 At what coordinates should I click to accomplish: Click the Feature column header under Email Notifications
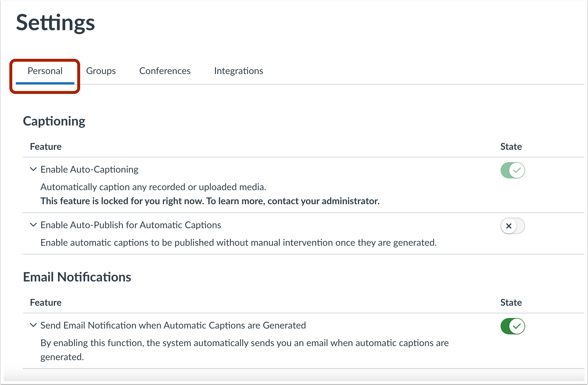click(46, 302)
